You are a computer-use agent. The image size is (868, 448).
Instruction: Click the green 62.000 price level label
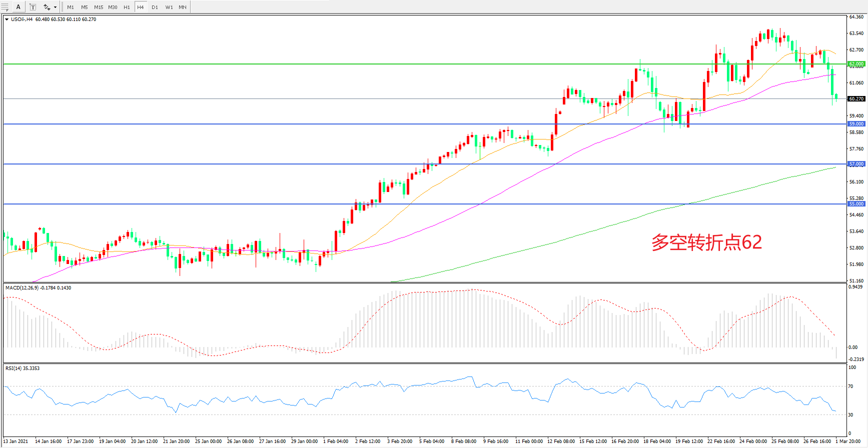pyautogui.click(x=856, y=64)
